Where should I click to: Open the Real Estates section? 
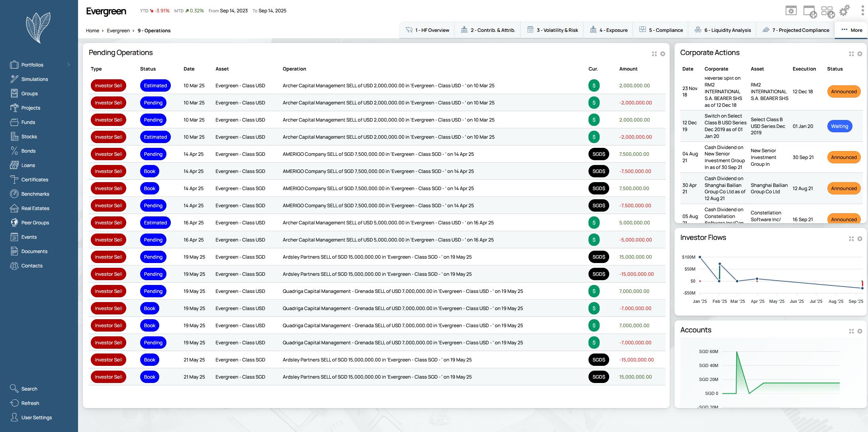click(35, 208)
